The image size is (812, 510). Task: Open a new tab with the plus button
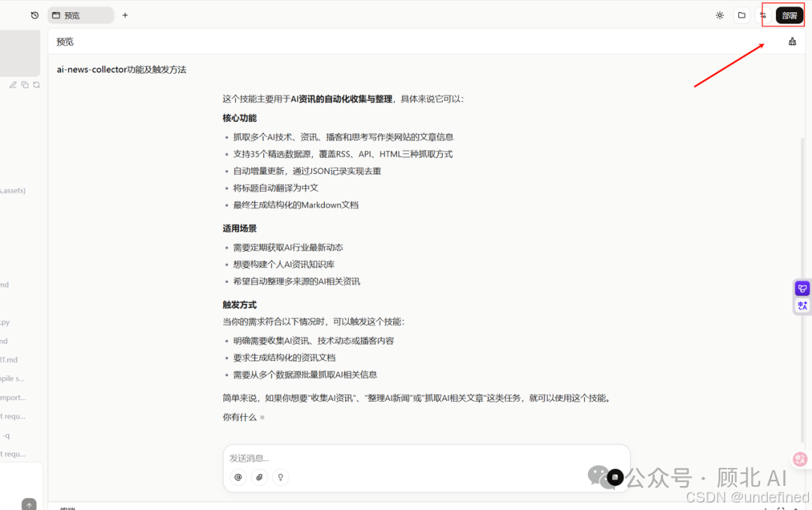click(125, 14)
